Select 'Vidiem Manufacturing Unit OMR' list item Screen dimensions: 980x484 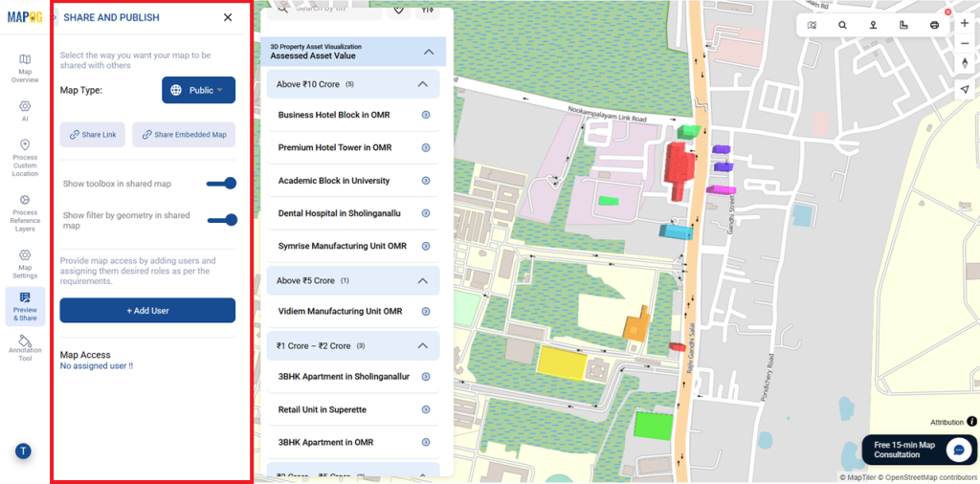pyautogui.click(x=353, y=311)
